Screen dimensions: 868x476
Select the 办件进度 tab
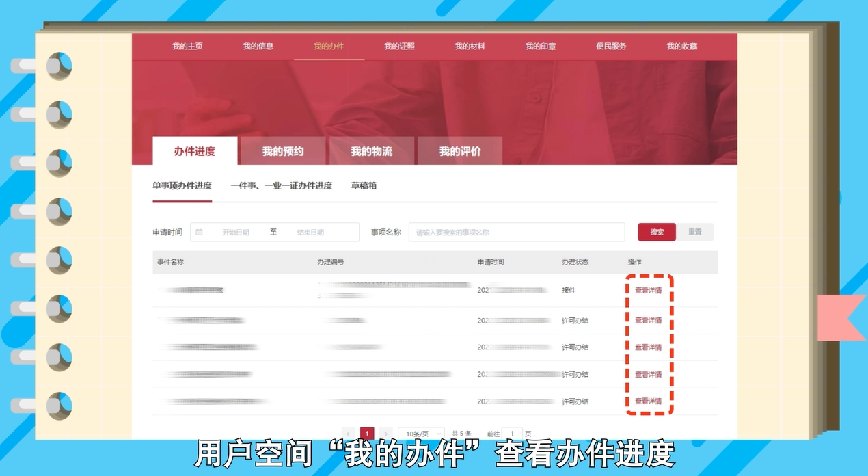tap(194, 150)
